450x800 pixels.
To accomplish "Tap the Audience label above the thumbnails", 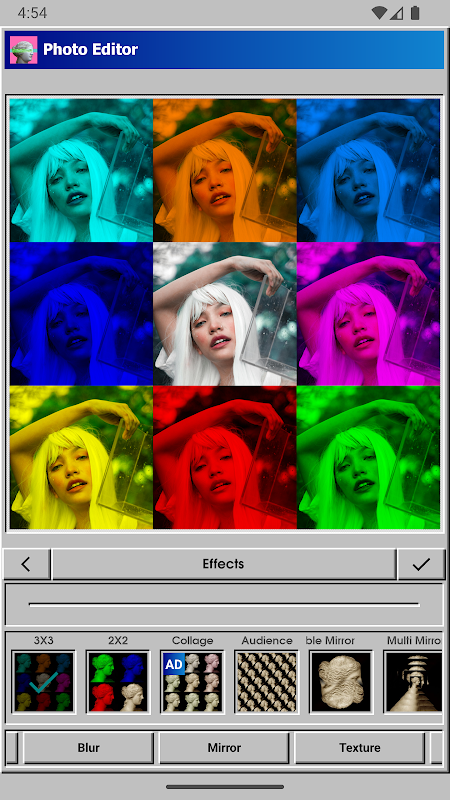I will (x=267, y=640).
